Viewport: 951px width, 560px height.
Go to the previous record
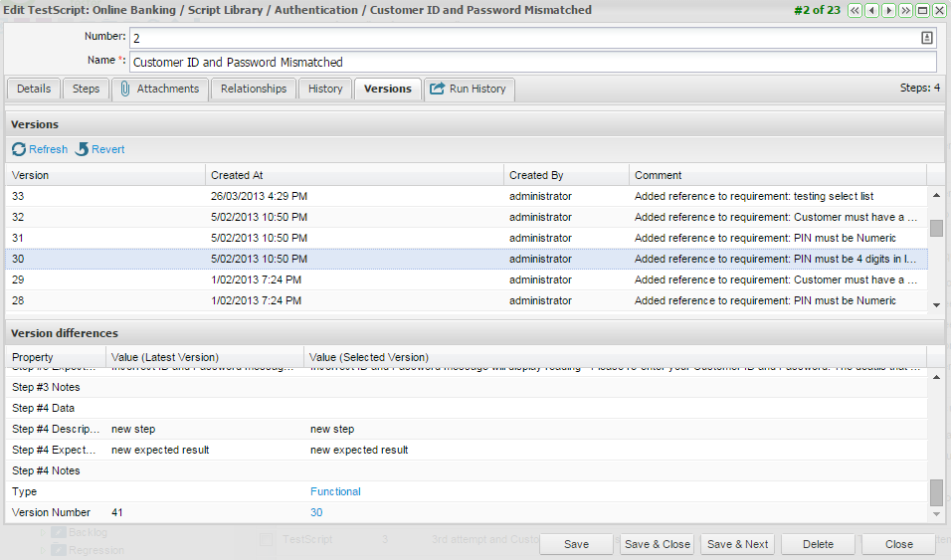coord(870,11)
